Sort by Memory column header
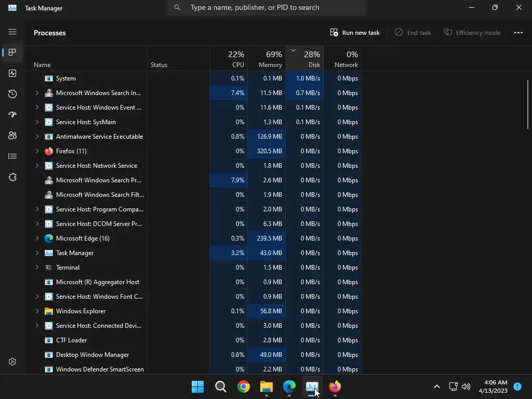This screenshot has width=532, height=399. click(x=267, y=59)
